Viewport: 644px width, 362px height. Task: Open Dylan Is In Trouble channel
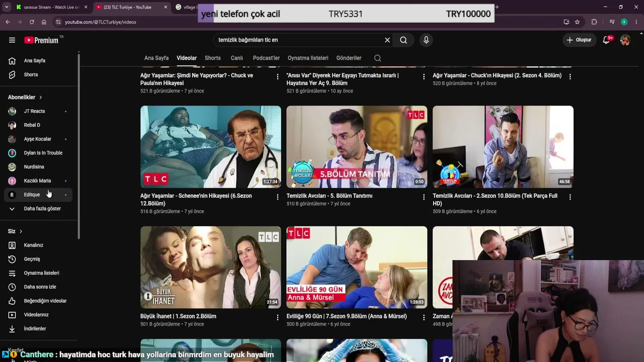(39, 153)
